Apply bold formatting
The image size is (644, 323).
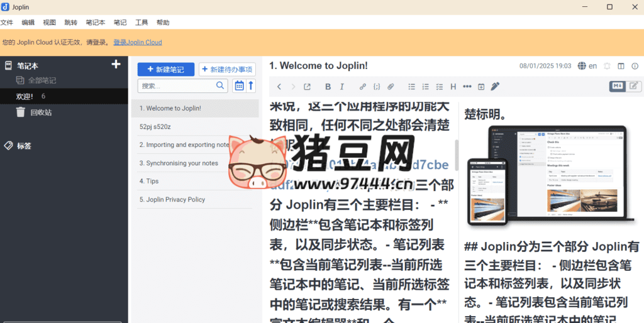tap(328, 87)
